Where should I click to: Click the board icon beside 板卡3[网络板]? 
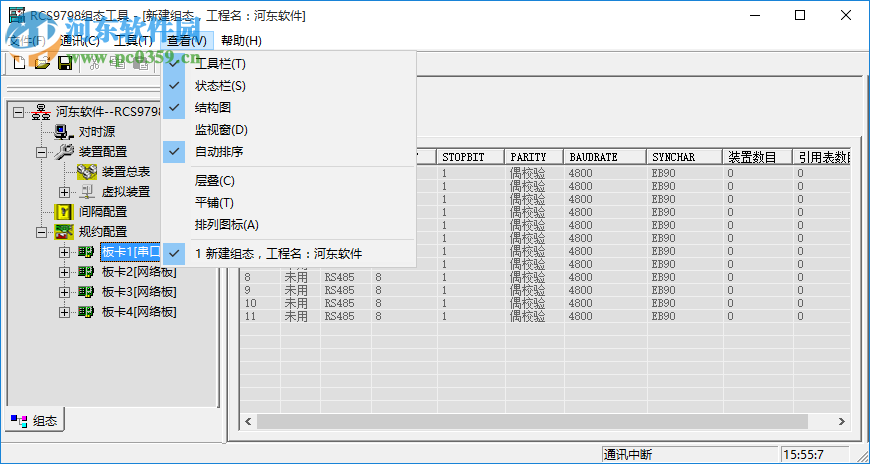(x=86, y=292)
